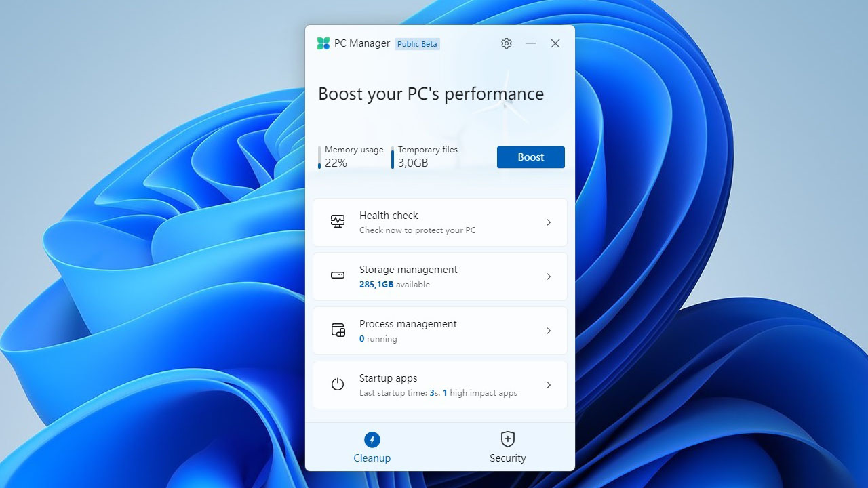The image size is (868, 488).
Task: Click the Public Beta badge
Action: pyautogui.click(x=418, y=44)
